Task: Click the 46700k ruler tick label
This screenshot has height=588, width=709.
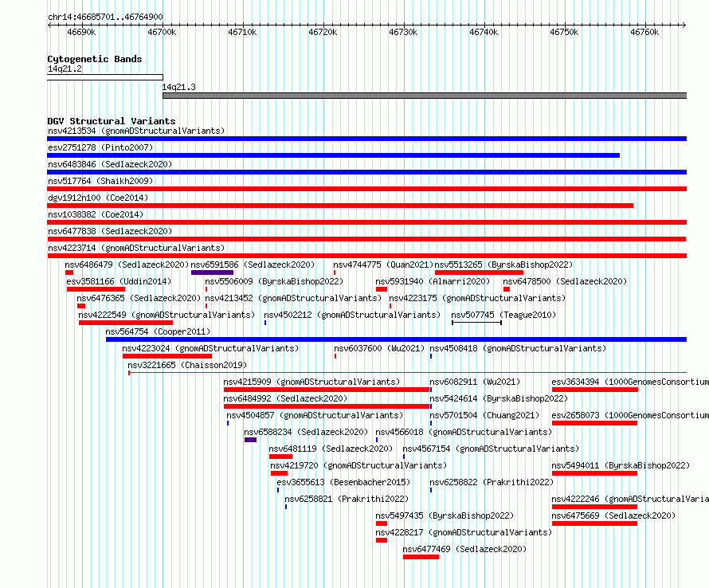Action: (x=162, y=32)
